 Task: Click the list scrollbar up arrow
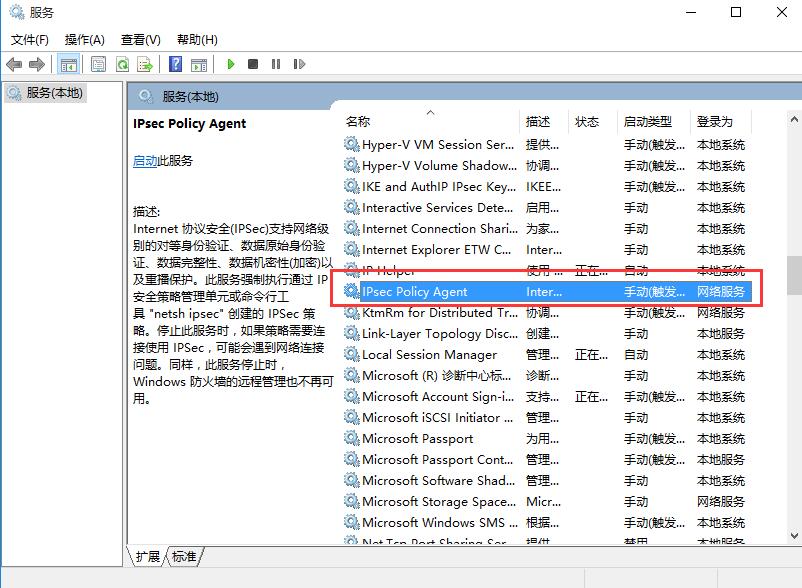coord(794,120)
